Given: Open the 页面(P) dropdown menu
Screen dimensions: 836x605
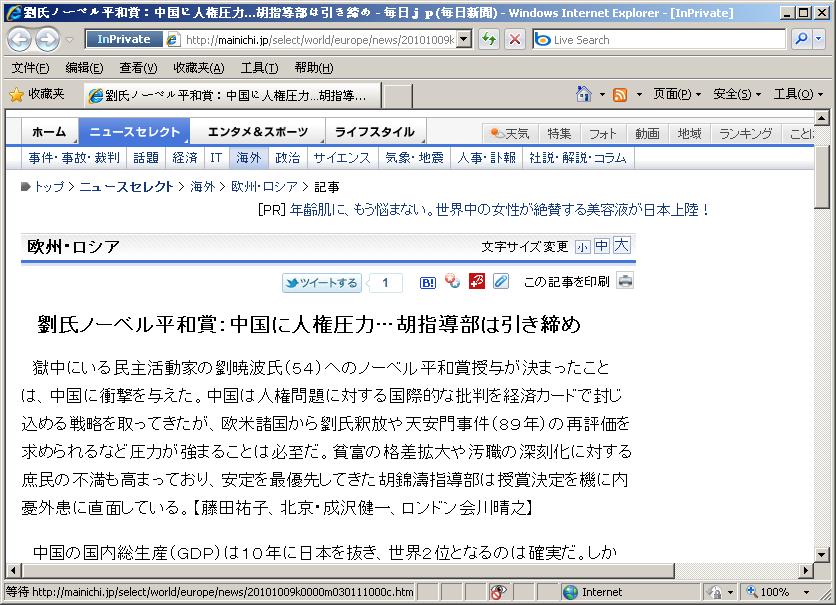Looking at the screenshot, I should pos(677,94).
